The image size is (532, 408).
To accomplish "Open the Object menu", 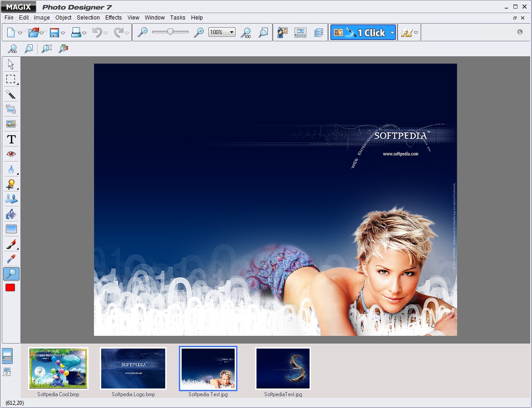I will tap(63, 18).
